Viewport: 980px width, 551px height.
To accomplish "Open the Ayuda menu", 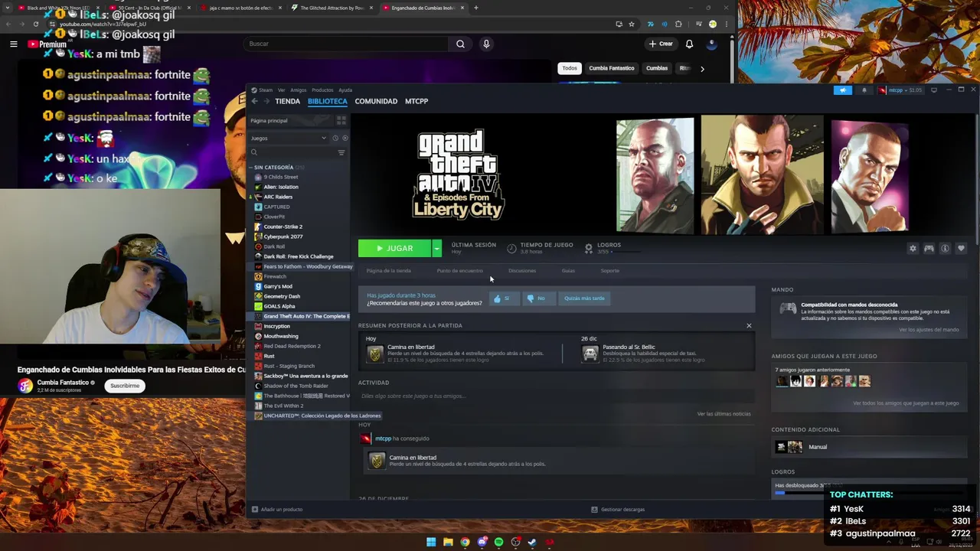I will click(345, 90).
